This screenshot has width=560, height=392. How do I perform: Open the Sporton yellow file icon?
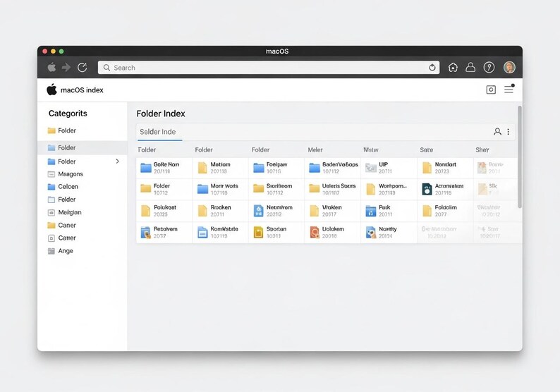[x=258, y=233]
